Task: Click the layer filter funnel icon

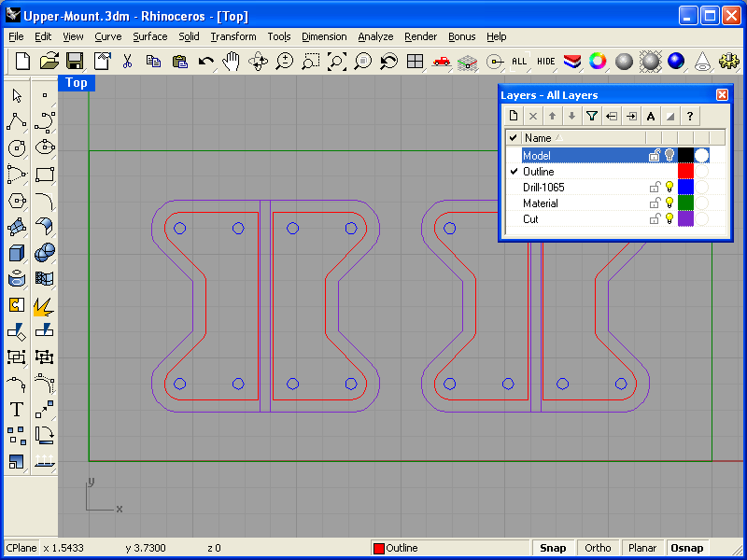Action: (x=591, y=116)
